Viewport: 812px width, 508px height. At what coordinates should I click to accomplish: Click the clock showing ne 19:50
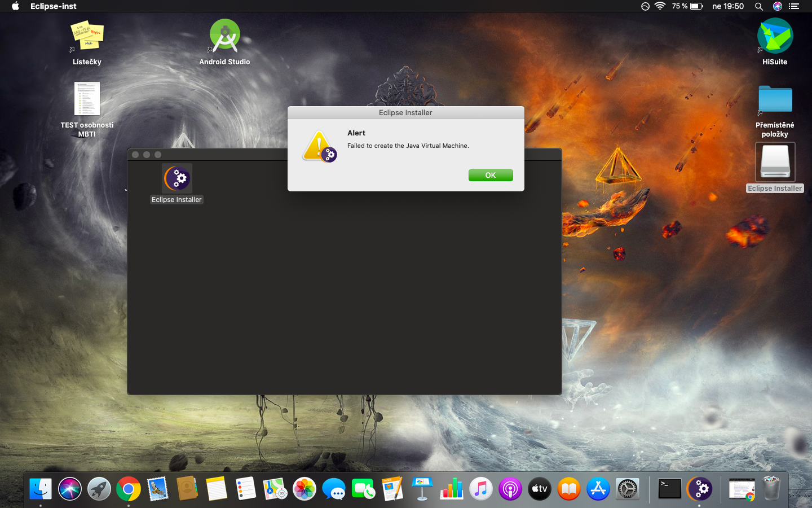728,6
